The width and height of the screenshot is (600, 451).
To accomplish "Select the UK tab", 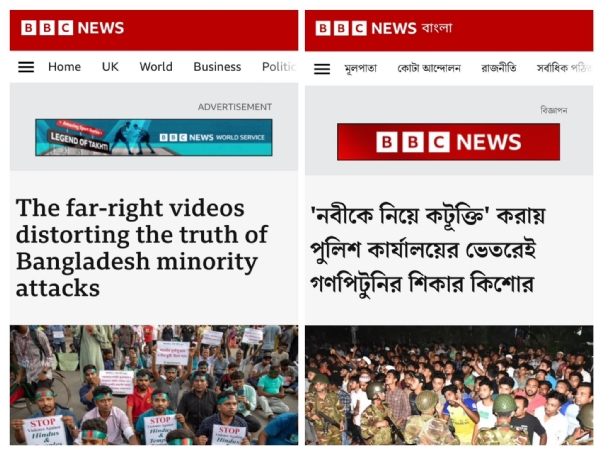I will coord(110,67).
